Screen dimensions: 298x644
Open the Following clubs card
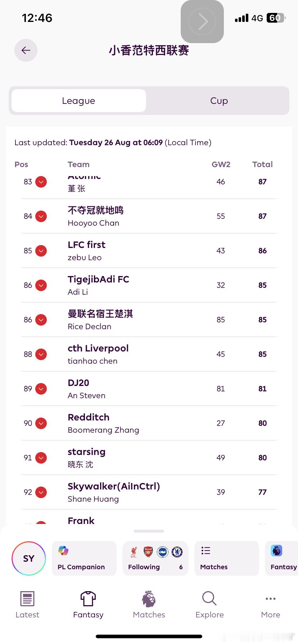point(155,558)
